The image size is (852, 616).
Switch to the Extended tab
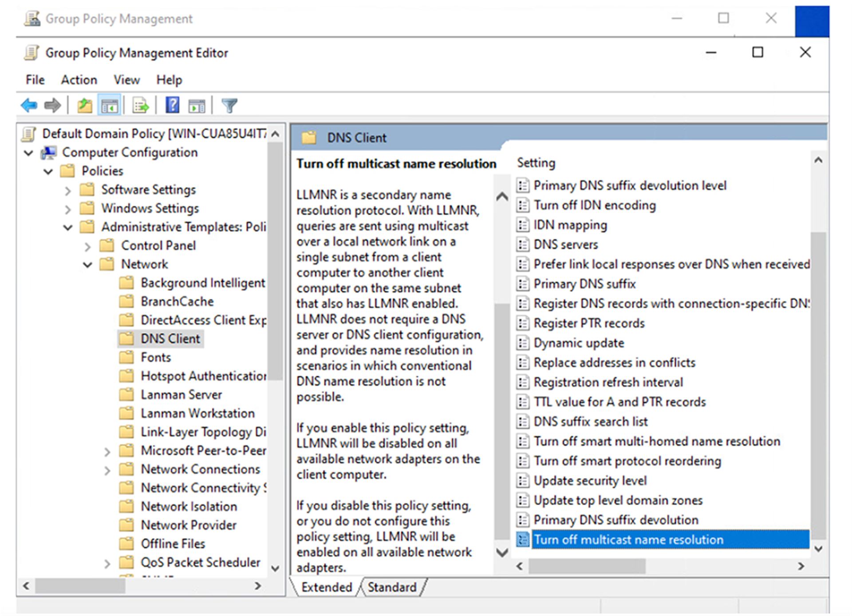pyautogui.click(x=326, y=587)
